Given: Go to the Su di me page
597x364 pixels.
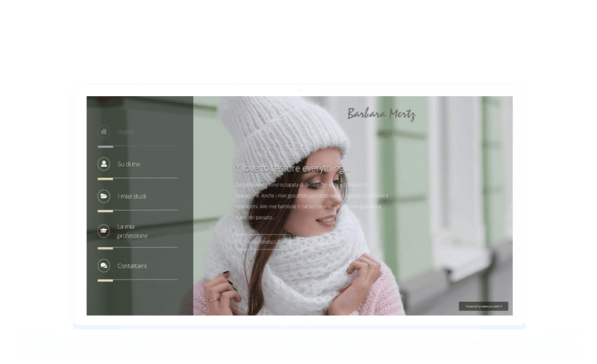Looking at the screenshot, I should point(129,164).
